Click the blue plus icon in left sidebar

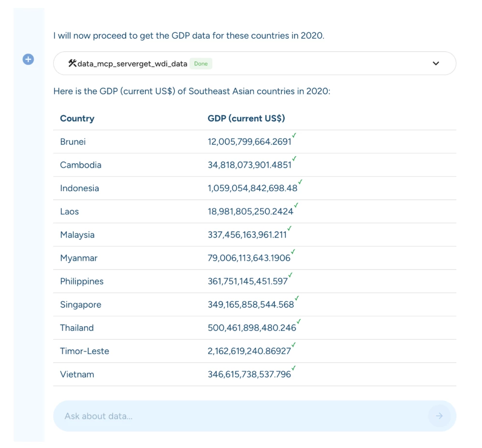pyautogui.click(x=29, y=60)
